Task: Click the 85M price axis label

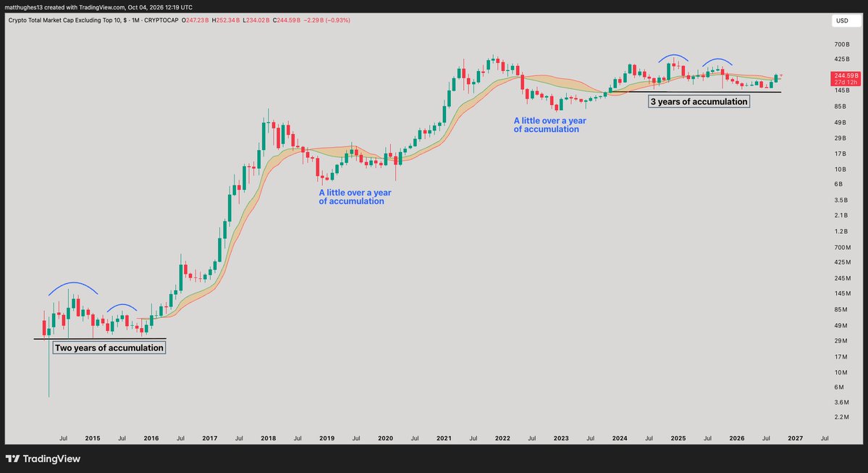Action: tap(840, 309)
